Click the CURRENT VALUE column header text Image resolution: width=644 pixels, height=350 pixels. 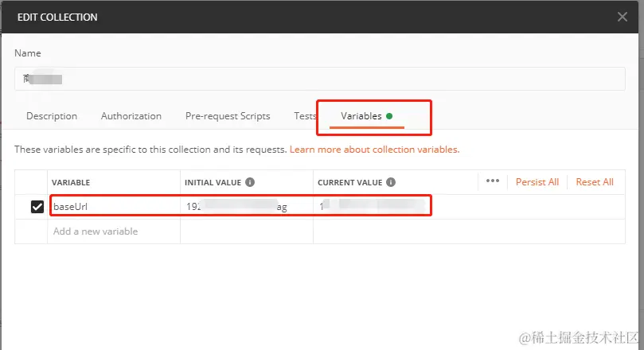point(350,183)
